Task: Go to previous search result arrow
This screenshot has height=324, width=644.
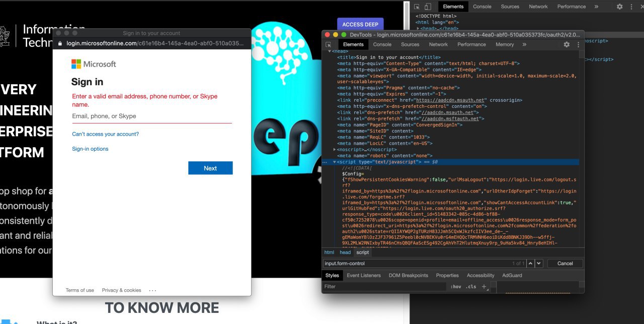Action: 530,263
